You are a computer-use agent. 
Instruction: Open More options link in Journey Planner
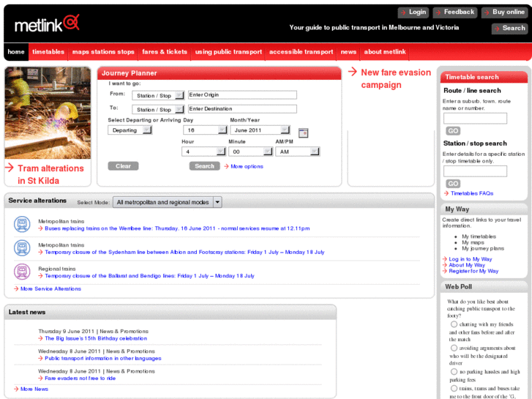247,166
